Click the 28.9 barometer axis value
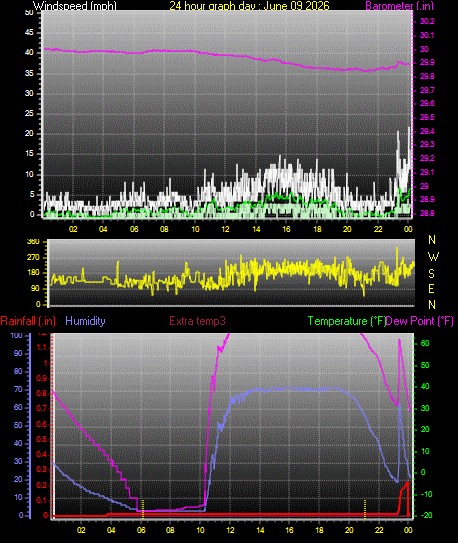458x543 pixels. [x=427, y=199]
